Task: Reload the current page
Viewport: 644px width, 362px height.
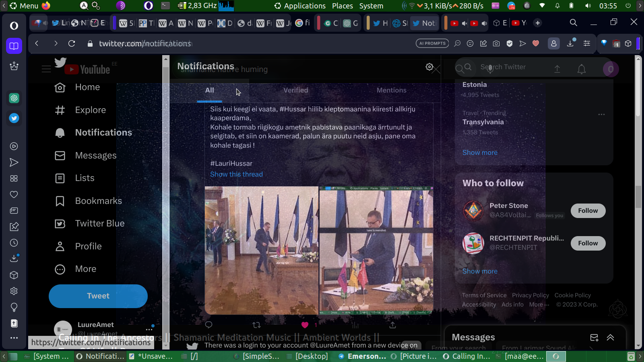Action: [72, 43]
